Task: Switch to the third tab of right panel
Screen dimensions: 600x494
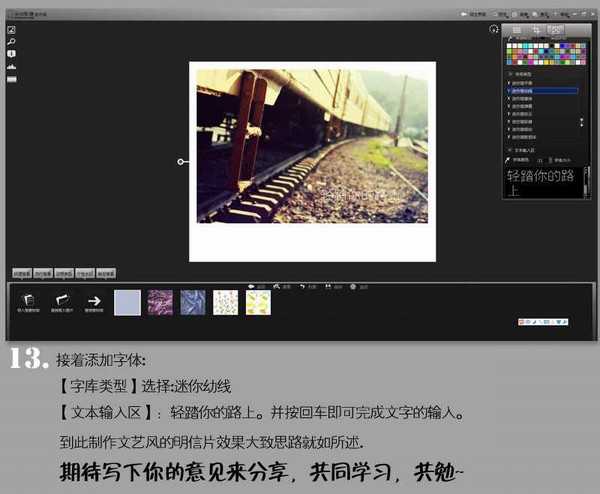Action: 557,31
